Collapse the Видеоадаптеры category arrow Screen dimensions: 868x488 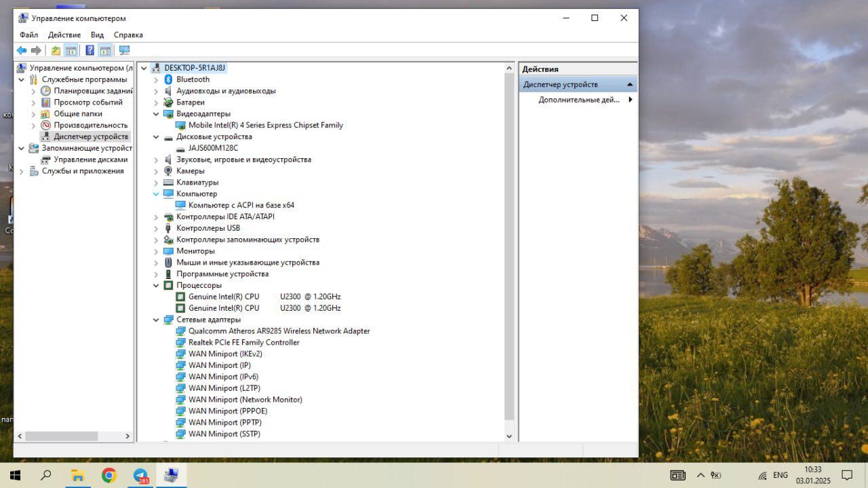point(156,114)
